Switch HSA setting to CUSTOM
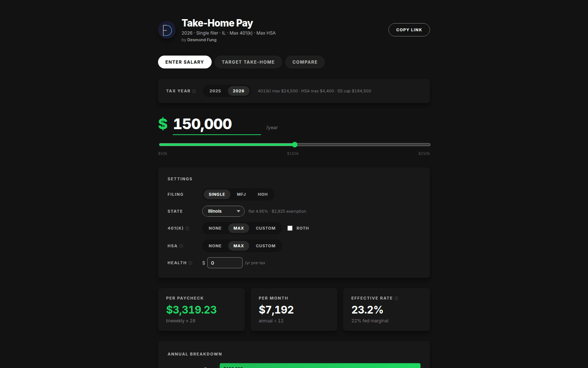The height and width of the screenshot is (368, 588). click(266, 246)
